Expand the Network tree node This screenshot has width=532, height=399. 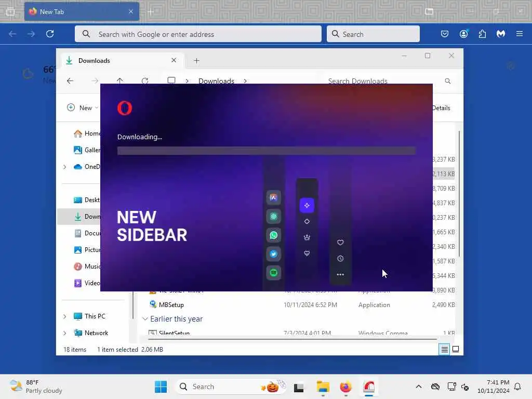(64, 333)
